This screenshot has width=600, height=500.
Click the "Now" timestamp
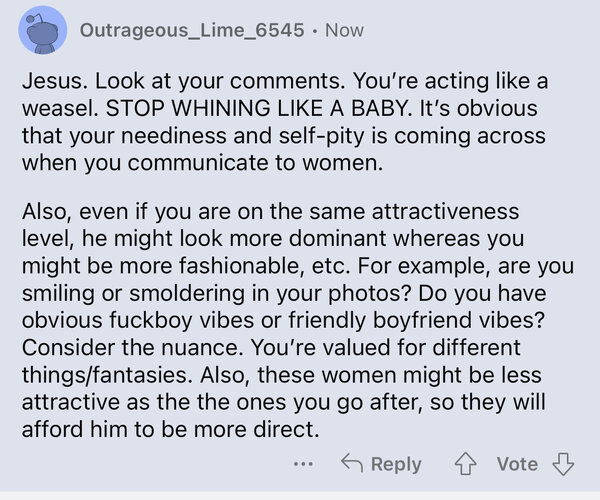pyautogui.click(x=344, y=30)
